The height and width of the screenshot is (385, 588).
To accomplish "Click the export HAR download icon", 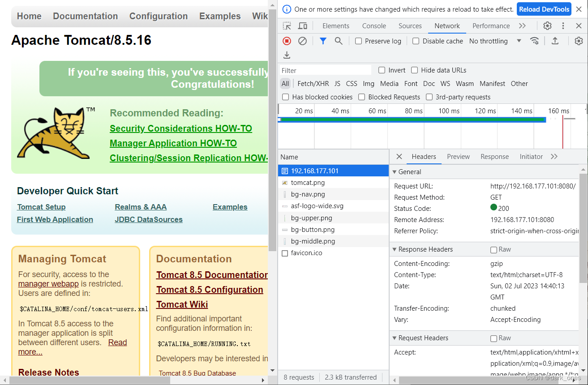I will [x=287, y=55].
